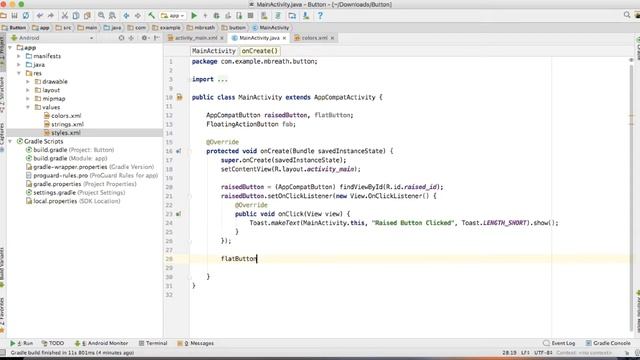
Task: Open the SDK Manager toolbar icon
Action: tap(306, 16)
